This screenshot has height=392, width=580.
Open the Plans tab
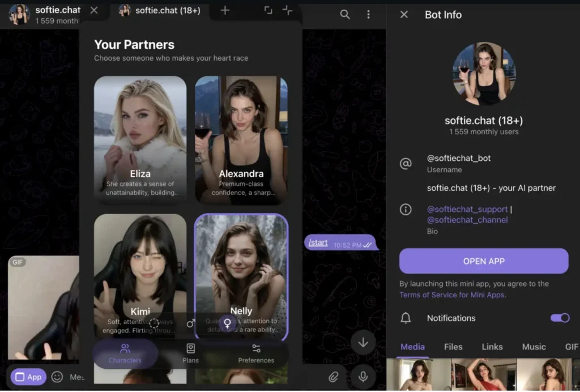coord(190,353)
